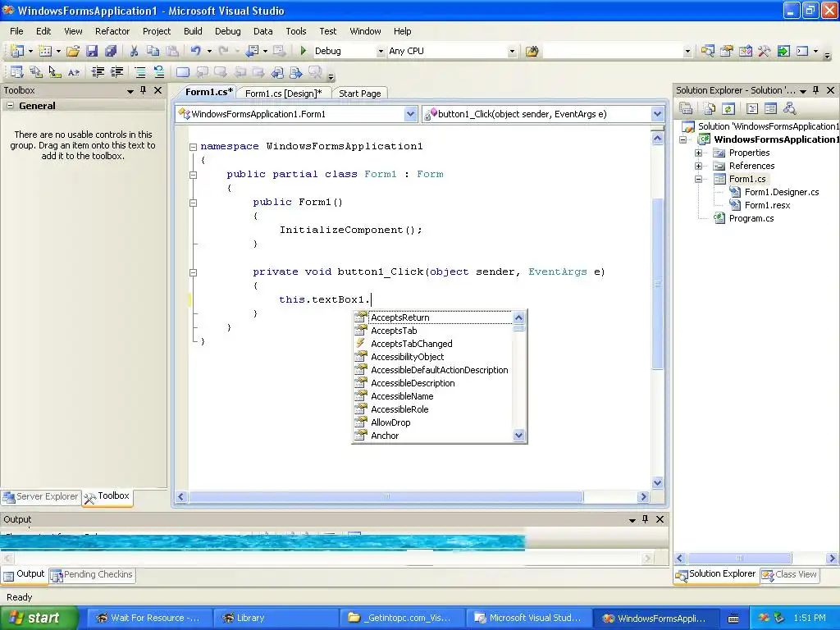Screen dimensions: 840x630
Task: Select Form1.Designer.cs in Solution Explorer
Action: coord(782,192)
